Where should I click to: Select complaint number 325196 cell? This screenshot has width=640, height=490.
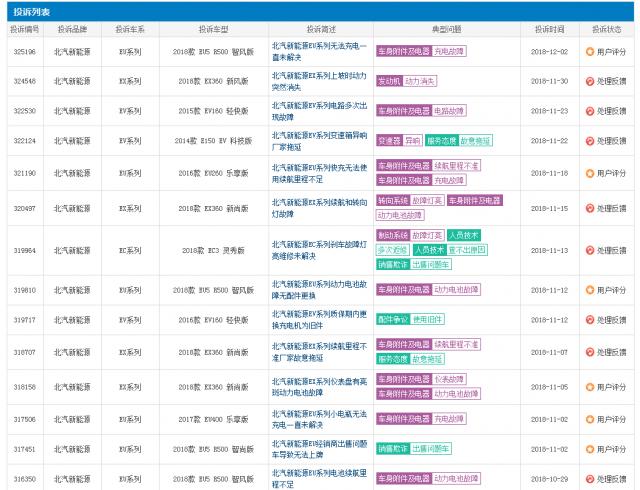(25, 52)
